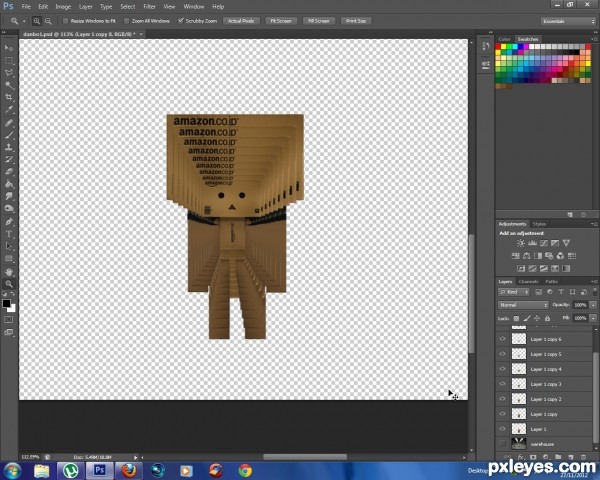Select the Healing Brush tool
This screenshot has height=480, width=600.
click(x=8, y=122)
